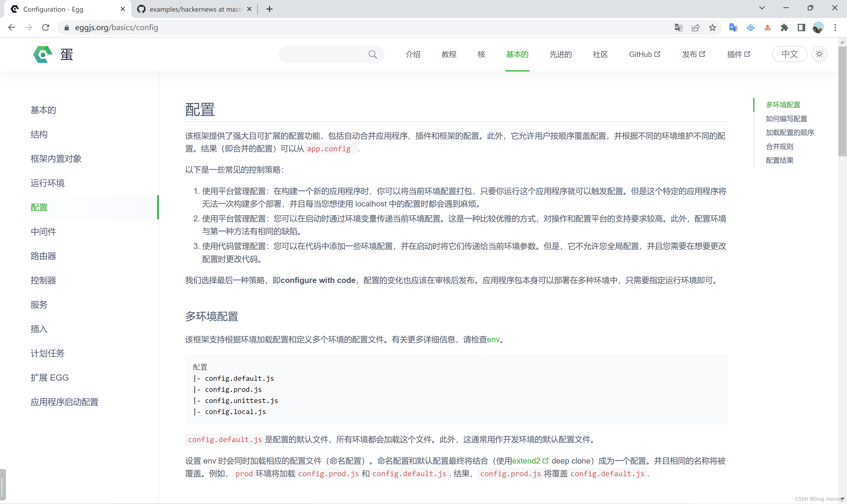Select 路由器 in the sidebar
The height and width of the screenshot is (504, 847).
coord(43,256)
